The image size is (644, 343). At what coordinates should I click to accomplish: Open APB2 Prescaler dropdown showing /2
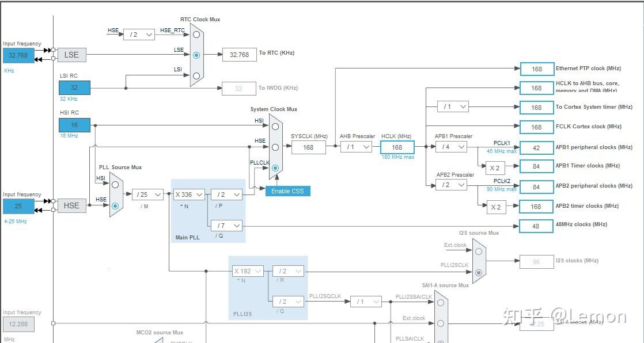point(452,185)
